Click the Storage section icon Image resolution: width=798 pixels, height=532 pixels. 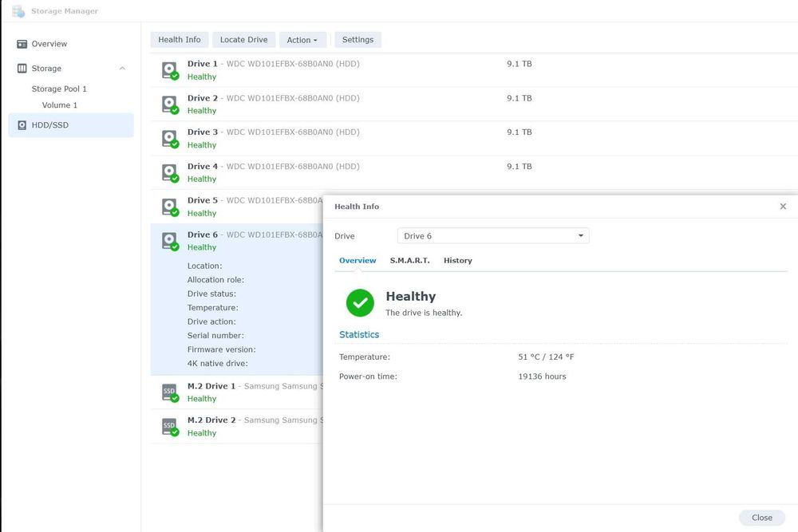pos(22,68)
